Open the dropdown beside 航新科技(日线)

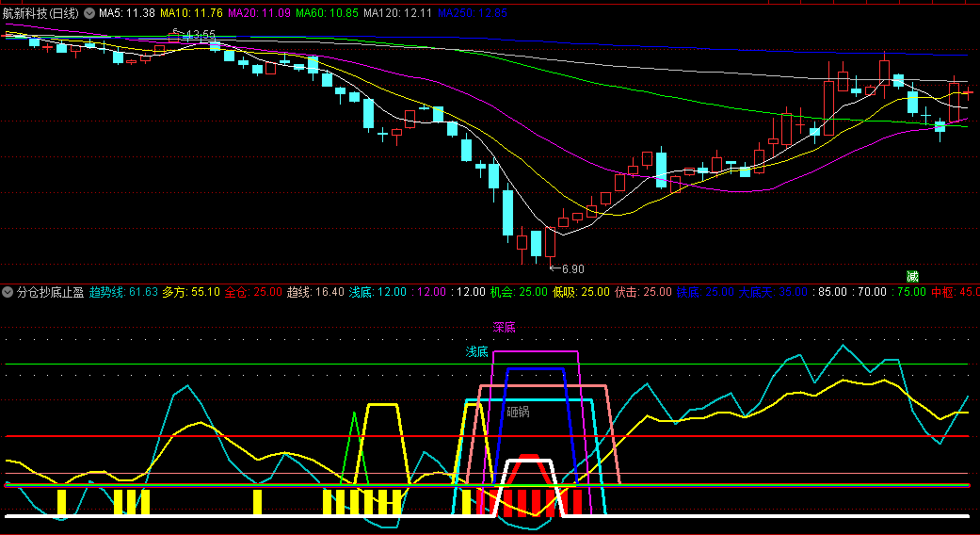[x=88, y=12]
